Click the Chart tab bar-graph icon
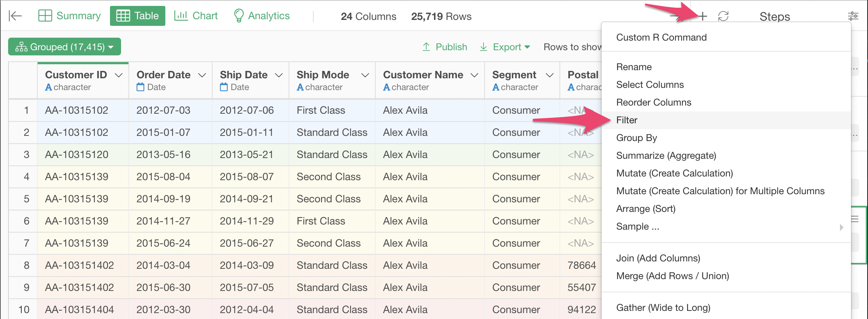This screenshot has width=868, height=319. coord(181,16)
